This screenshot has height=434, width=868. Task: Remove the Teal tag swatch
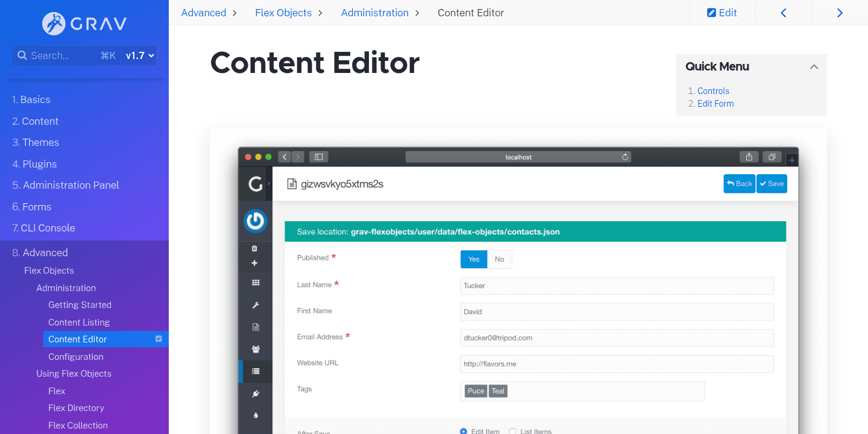[x=498, y=391]
